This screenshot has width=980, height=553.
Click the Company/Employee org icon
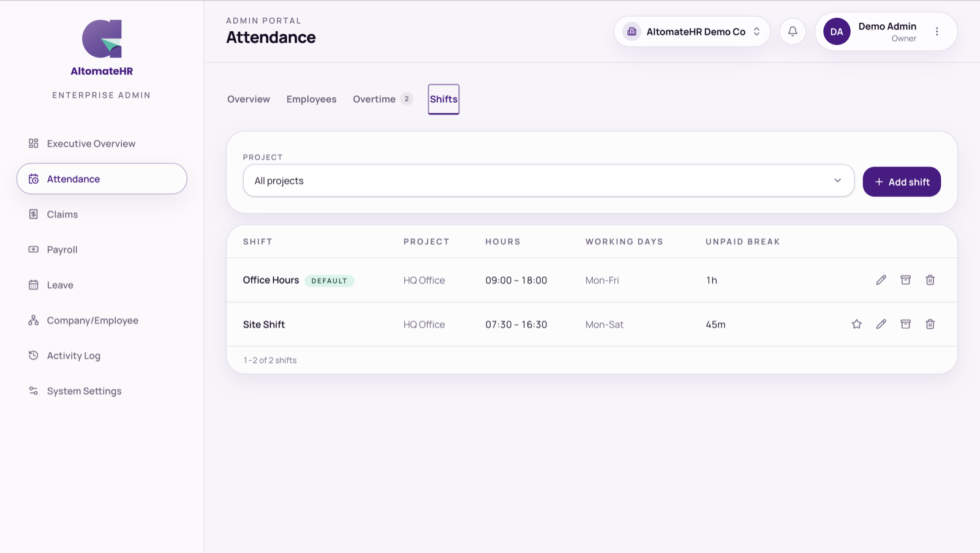34,320
